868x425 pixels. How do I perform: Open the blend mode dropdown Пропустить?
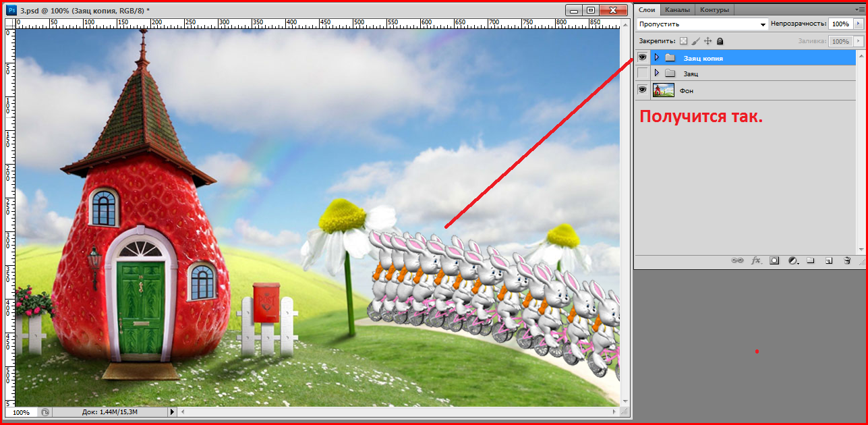pos(703,24)
